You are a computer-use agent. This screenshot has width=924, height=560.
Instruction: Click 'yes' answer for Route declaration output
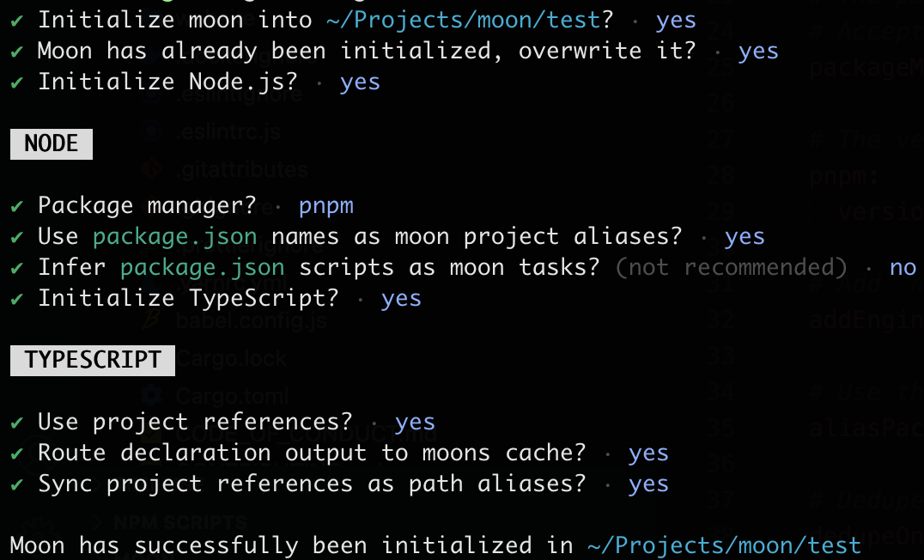(x=648, y=453)
